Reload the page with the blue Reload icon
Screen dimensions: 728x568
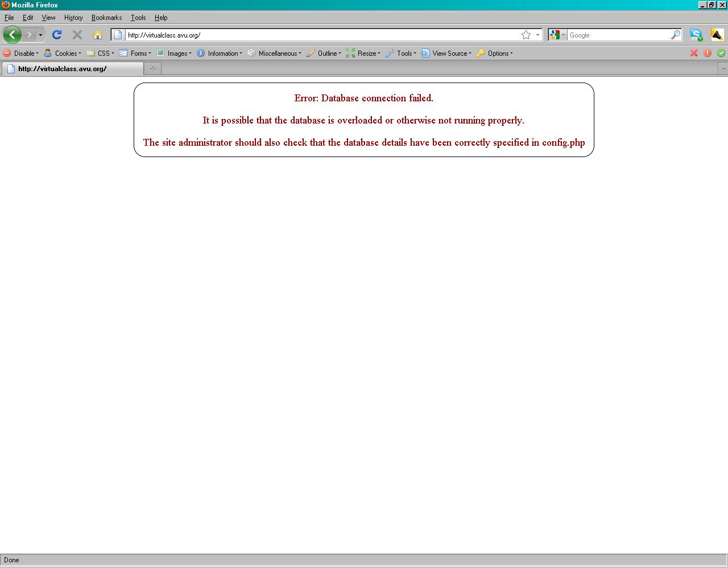point(57,35)
